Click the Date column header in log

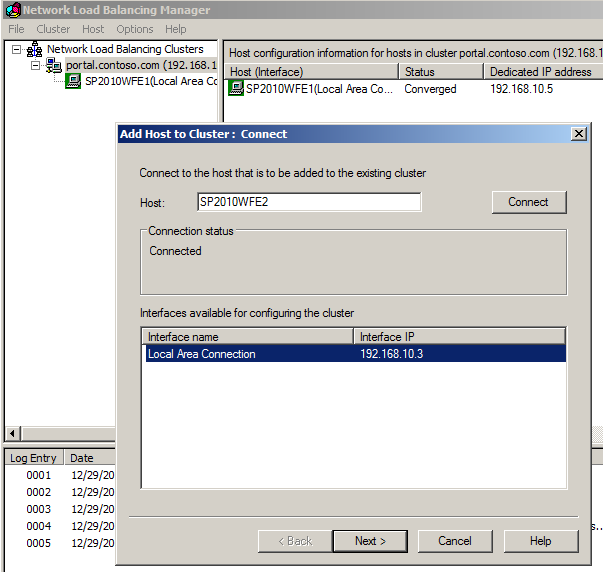click(90, 458)
